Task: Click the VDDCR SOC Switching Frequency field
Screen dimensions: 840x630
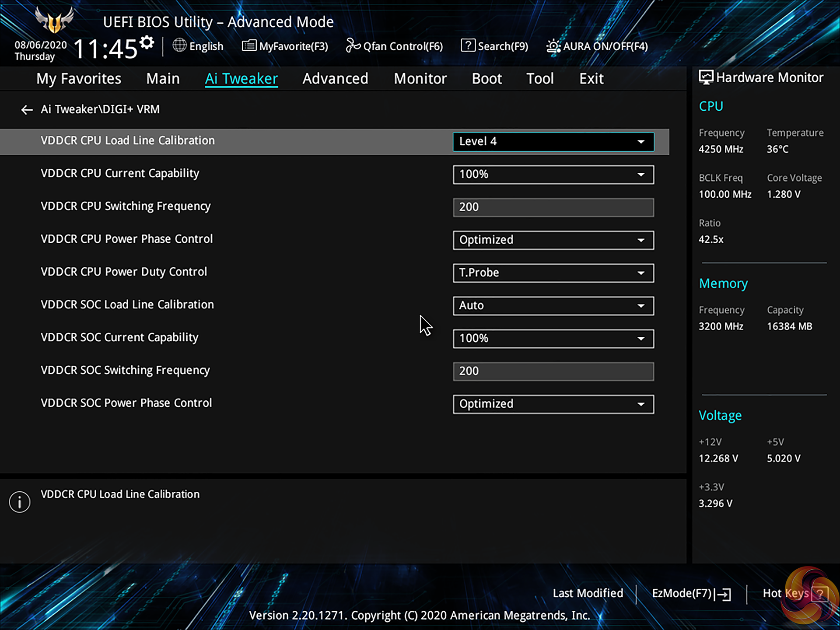Action: pos(553,371)
